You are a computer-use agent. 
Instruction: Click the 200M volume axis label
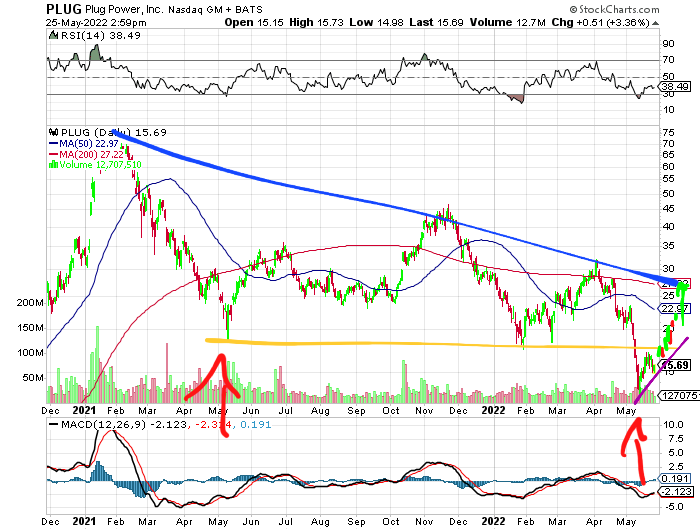(30, 303)
